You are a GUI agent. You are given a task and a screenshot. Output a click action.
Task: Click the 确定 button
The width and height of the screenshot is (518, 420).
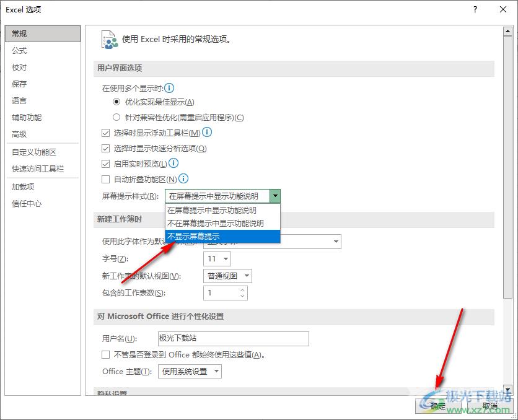click(x=439, y=406)
